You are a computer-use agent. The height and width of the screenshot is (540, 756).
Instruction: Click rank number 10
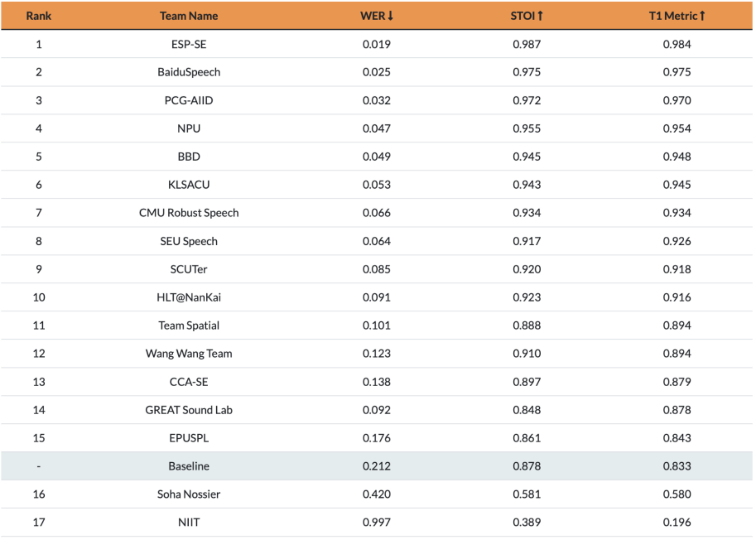point(39,297)
